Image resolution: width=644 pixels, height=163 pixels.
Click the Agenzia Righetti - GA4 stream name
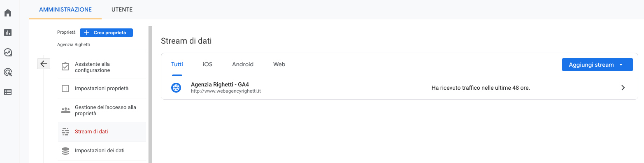pos(220,84)
